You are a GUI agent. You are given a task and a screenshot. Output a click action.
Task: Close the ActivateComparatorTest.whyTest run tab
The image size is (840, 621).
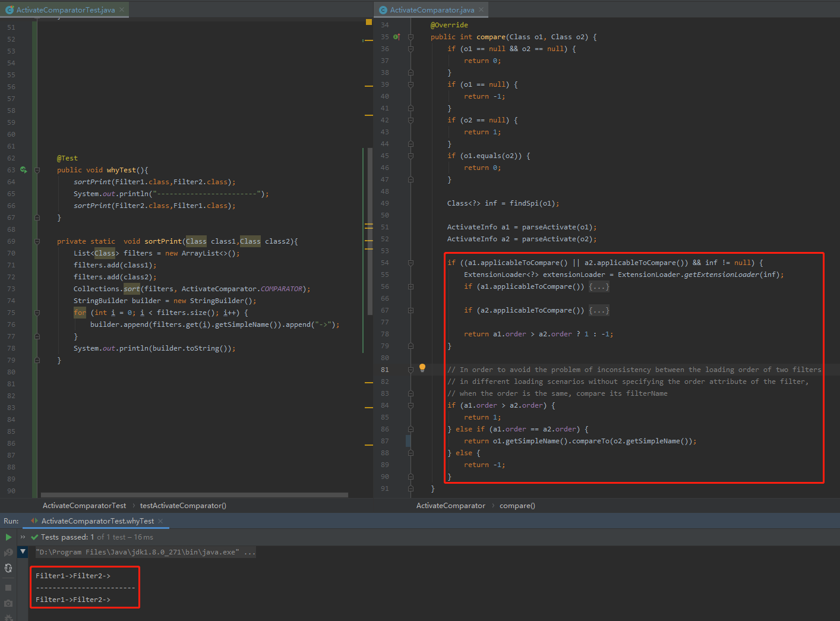160,521
